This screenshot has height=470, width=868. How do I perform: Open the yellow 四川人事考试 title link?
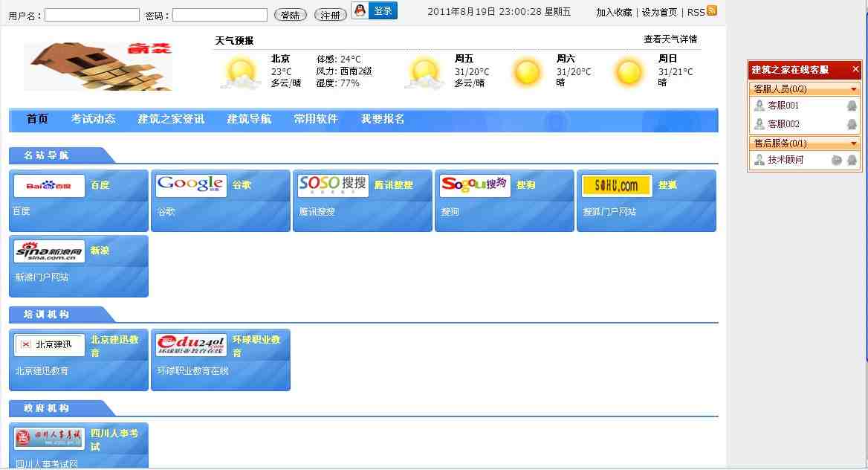point(114,440)
